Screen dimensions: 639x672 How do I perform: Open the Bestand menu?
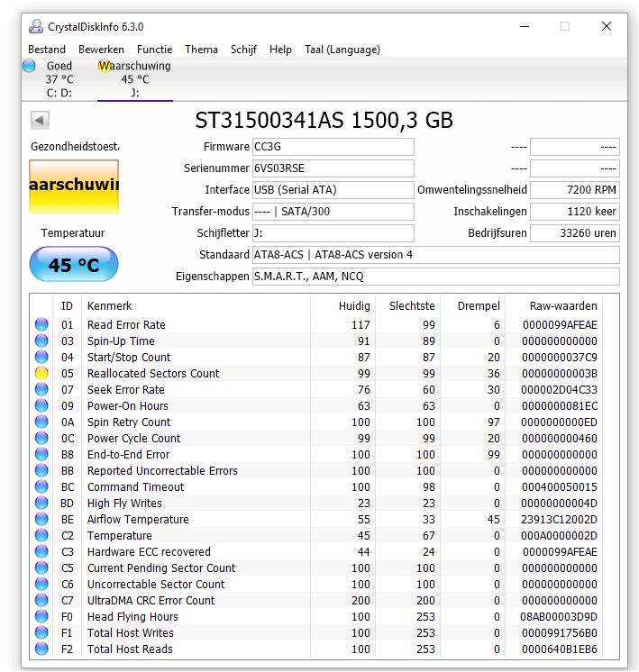coord(47,50)
